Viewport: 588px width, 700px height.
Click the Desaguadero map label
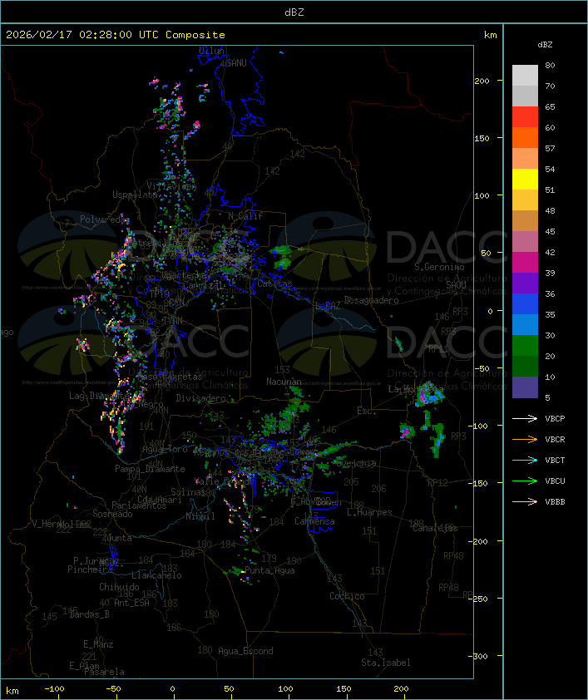point(371,300)
